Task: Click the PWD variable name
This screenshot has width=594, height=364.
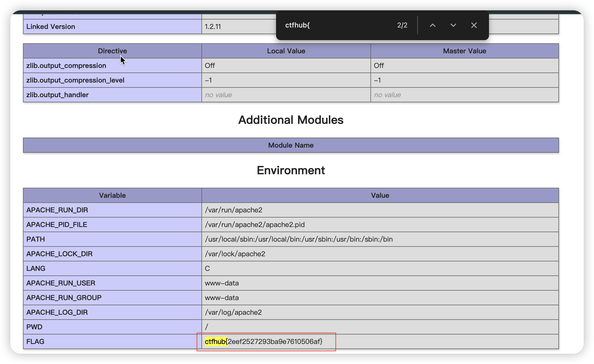Action: [x=34, y=327]
